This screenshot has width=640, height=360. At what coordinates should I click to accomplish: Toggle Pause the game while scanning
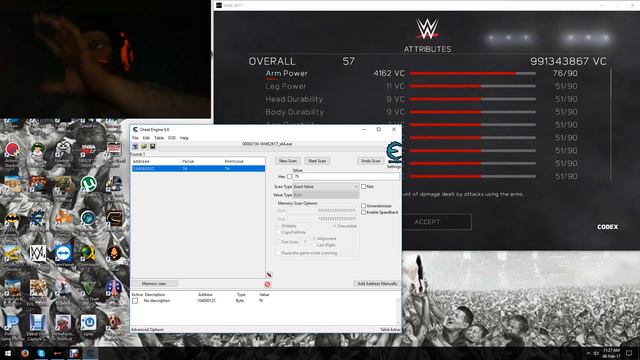click(x=279, y=253)
